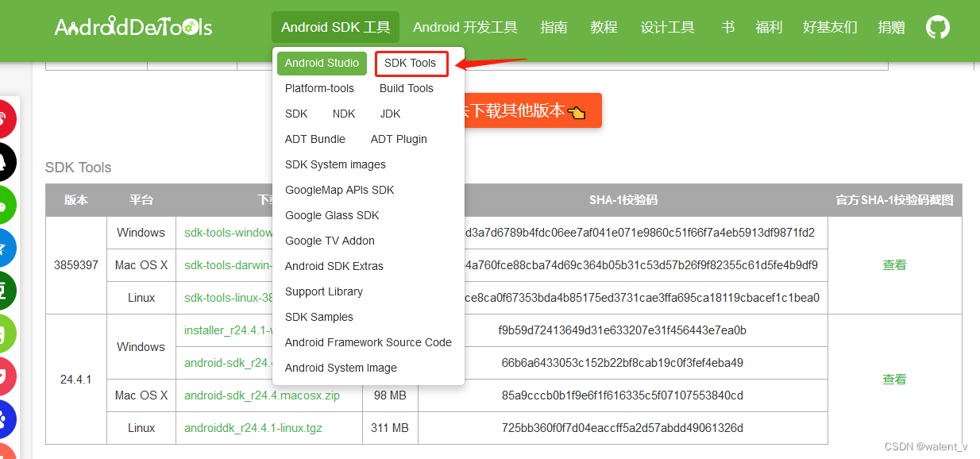Image resolution: width=980 pixels, height=459 pixels.
Task: Select ADT Plugin menu entry
Action: pyautogui.click(x=399, y=139)
